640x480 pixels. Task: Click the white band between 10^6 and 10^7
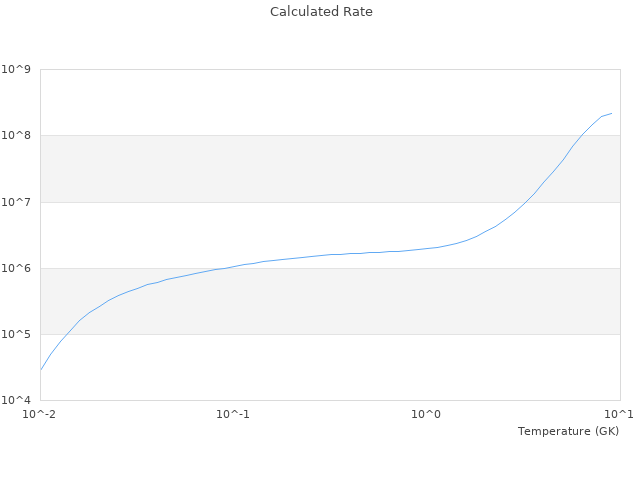300,225
